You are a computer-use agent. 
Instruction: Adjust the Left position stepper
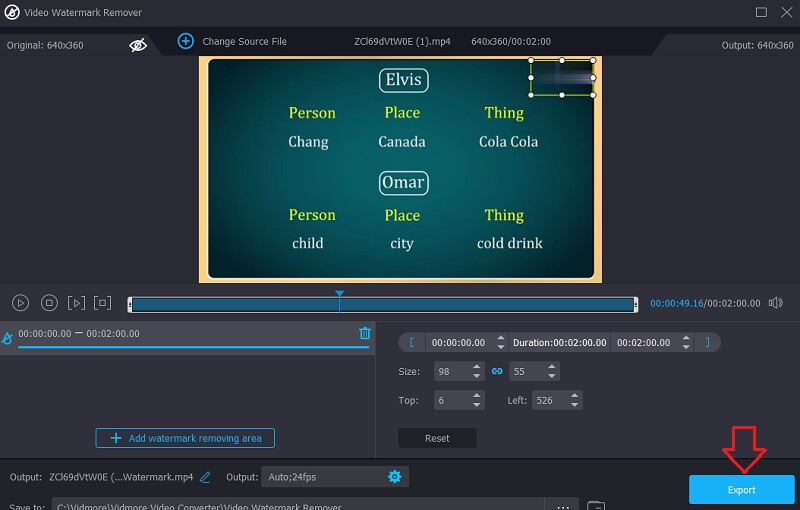click(x=574, y=400)
